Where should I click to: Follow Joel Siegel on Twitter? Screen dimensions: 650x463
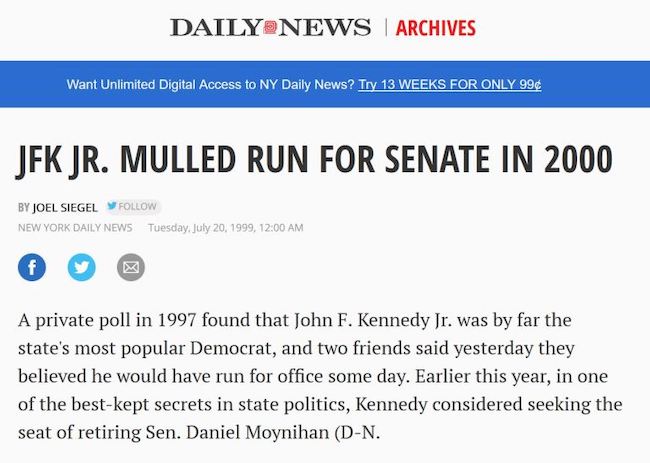(x=133, y=206)
